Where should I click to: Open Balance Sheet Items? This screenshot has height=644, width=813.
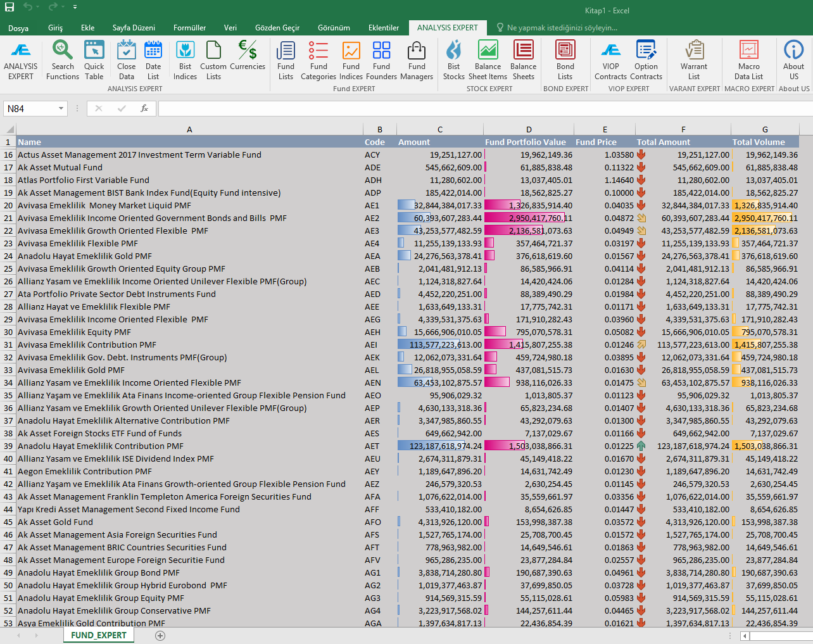[488, 60]
